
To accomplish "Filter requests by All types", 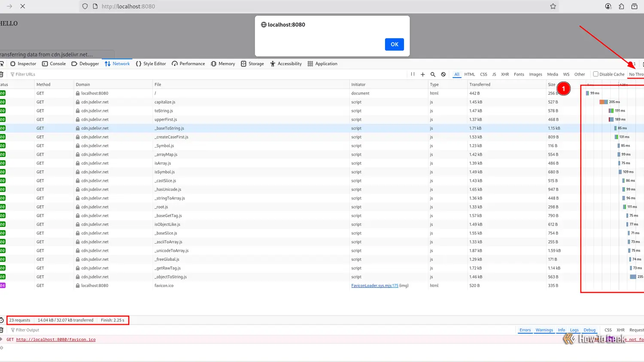I will pos(457,74).
